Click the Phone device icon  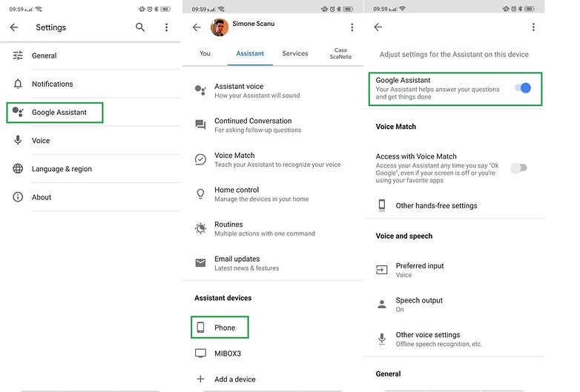tap(200, 328)
